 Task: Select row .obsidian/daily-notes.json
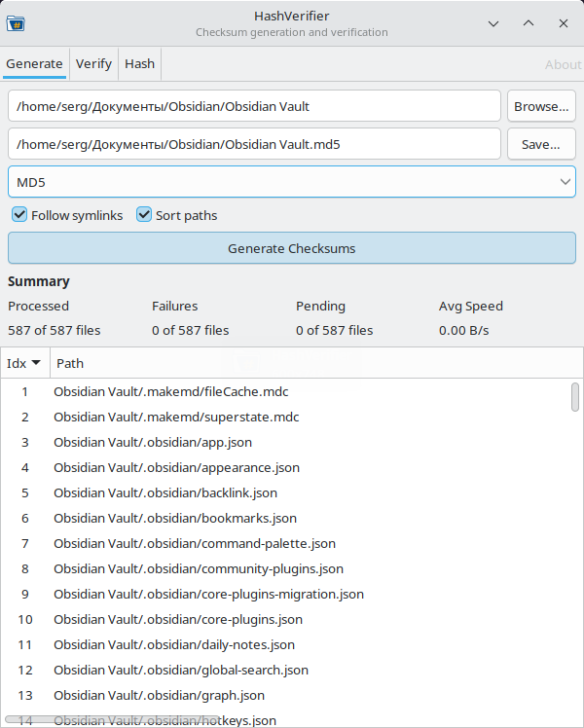(x=286, y=644)
